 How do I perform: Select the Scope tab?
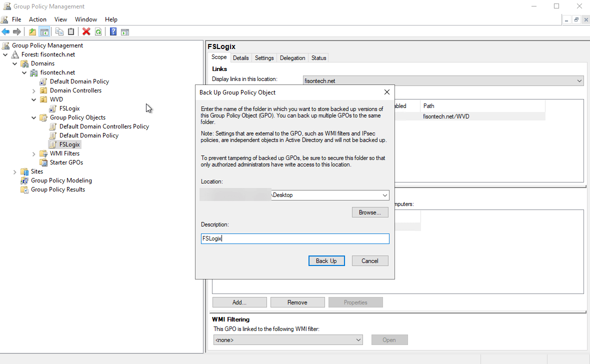[219, 57]
